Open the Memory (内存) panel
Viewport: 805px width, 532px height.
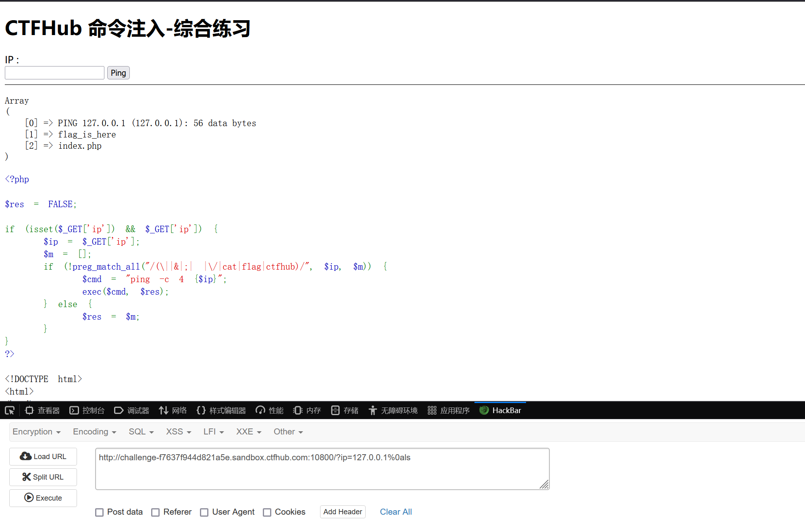point(307,410)
